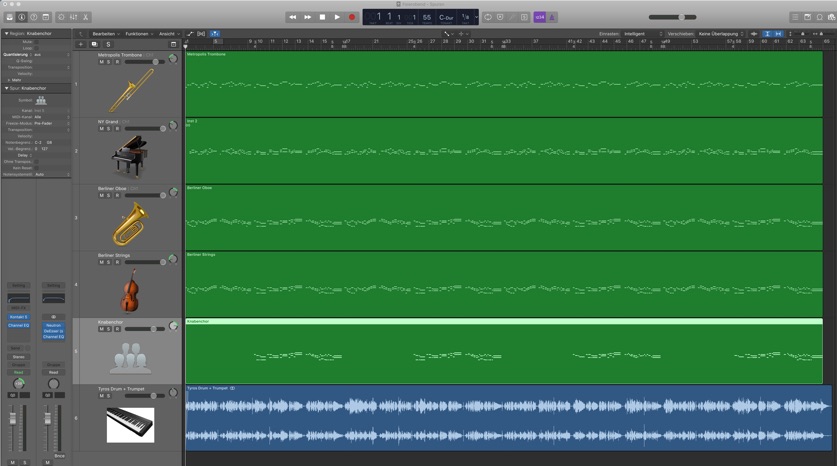Open the Loop Browser icon
837x466 pixels.
click(x=820, y=17)
